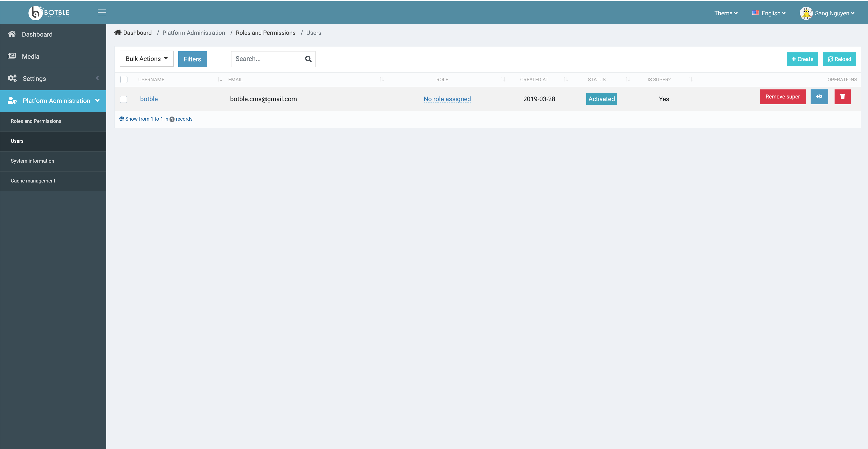868x449 pixels.
Task: Toggle the sidebar hamburger menu
Action: [102, 12]
